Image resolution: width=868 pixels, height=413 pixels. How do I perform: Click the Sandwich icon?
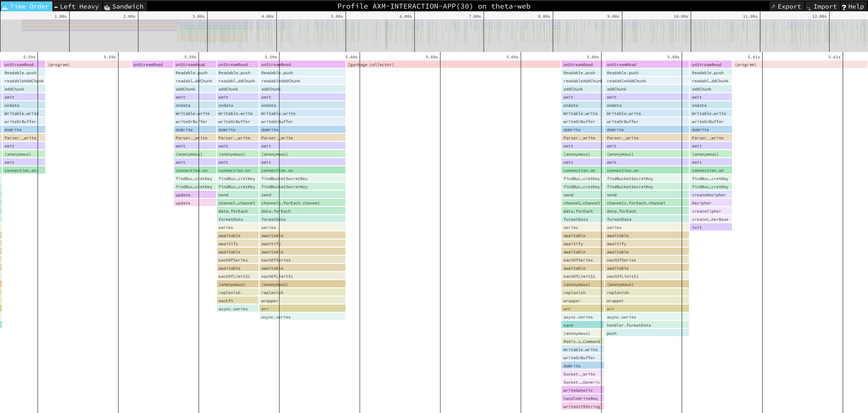107,7
